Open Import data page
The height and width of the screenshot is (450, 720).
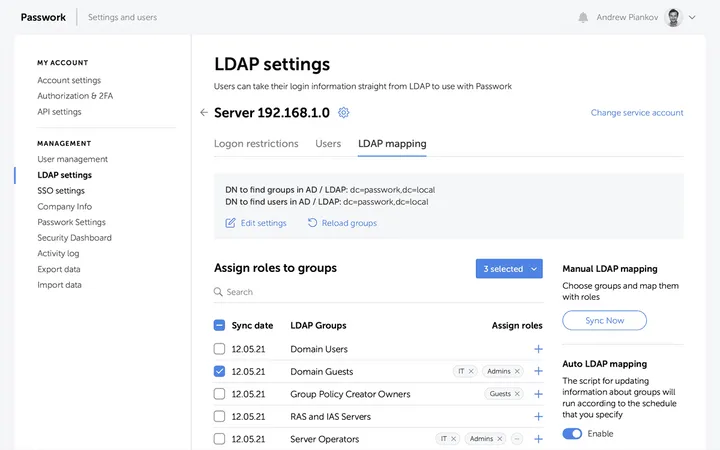pos(59,285)
